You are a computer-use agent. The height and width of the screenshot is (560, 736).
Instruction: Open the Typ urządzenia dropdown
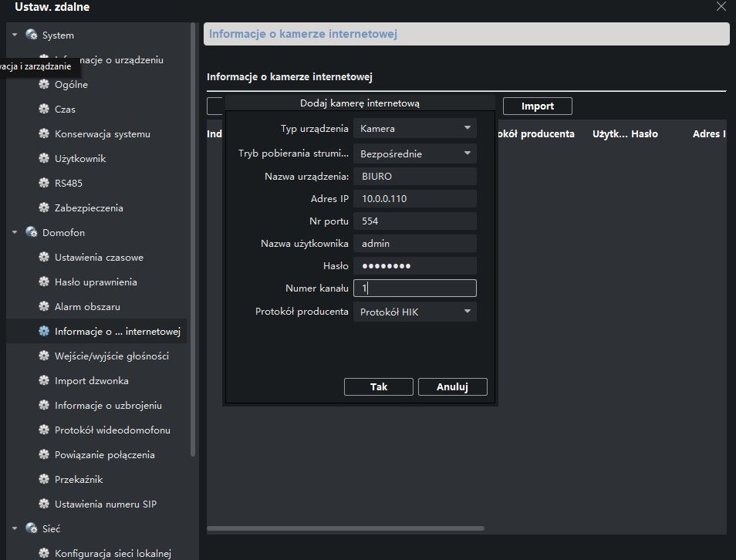(414, 129)
